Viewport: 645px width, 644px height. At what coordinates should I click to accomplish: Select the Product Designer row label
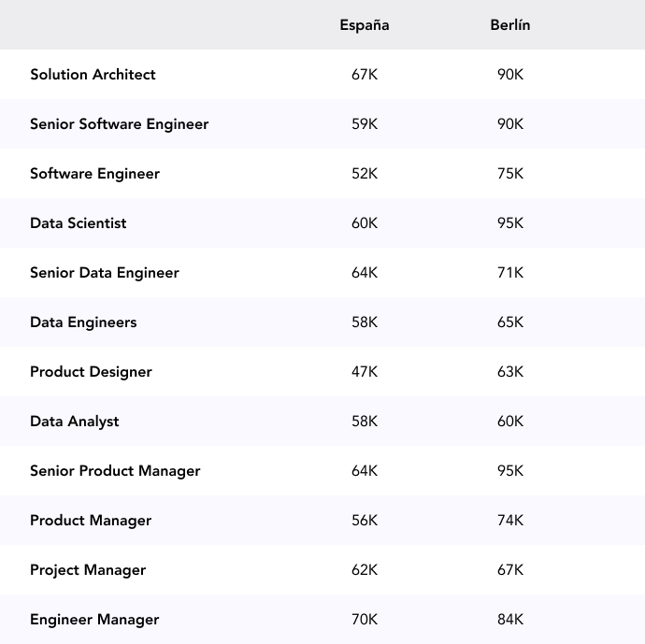(91, 372)
